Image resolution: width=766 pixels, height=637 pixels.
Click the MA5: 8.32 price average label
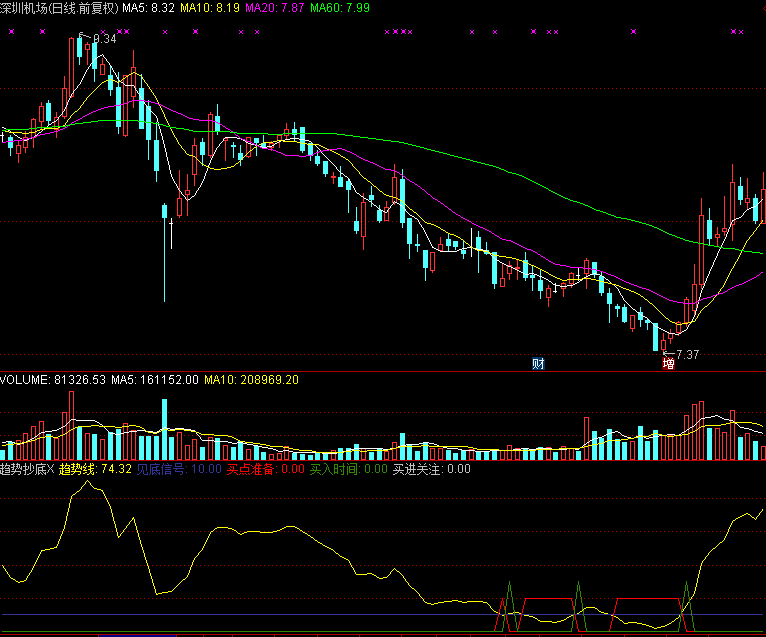coord(148,8)
